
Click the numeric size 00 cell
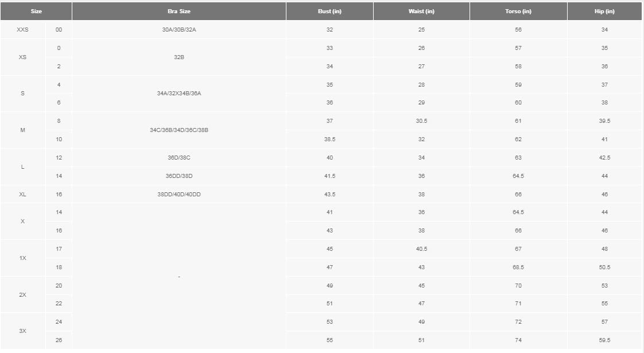[59, 30]
